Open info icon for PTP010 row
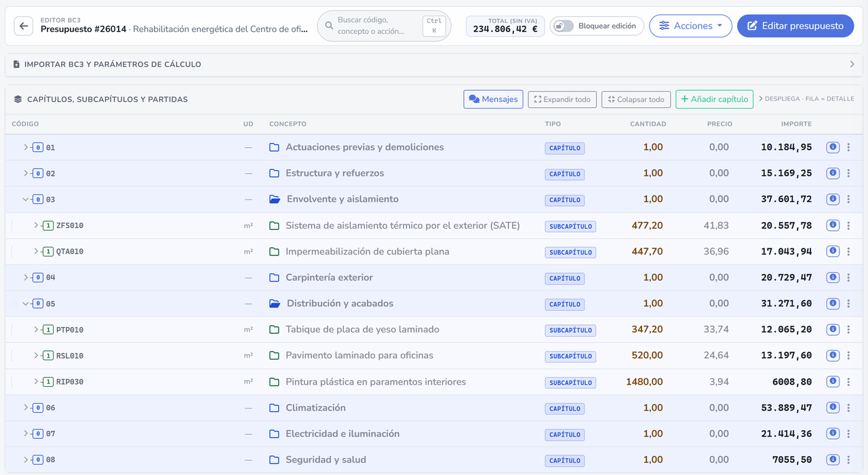868x475 pixels. click(833, 329)
